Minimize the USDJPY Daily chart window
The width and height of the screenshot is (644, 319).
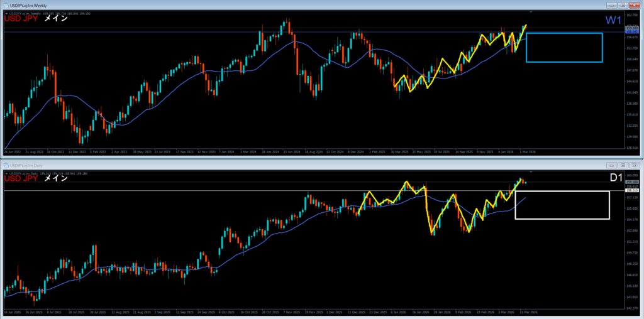[x=612, y=165]
